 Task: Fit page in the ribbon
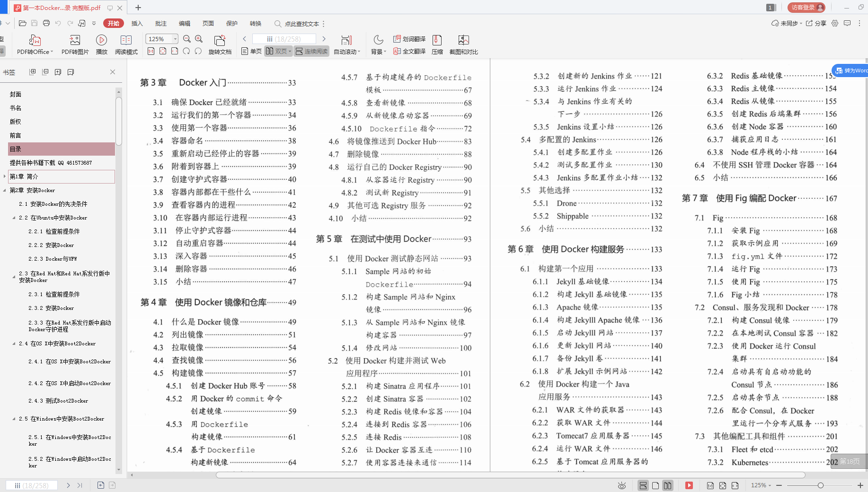[163, 51]
